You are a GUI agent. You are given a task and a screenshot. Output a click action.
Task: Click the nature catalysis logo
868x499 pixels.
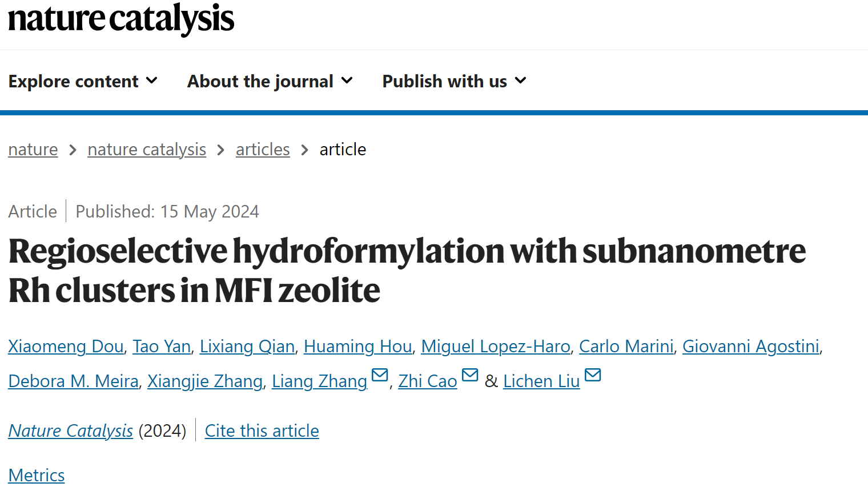click(121, 18)
